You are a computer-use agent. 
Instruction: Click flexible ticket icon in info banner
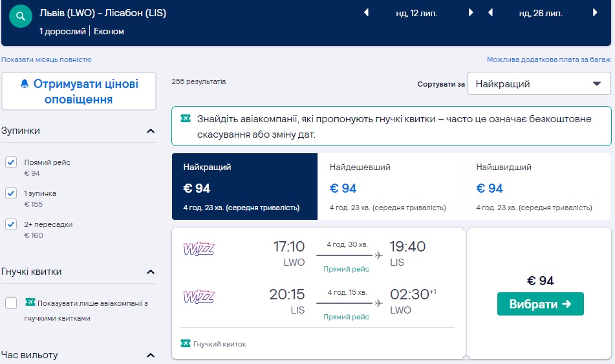pos(186,118)
